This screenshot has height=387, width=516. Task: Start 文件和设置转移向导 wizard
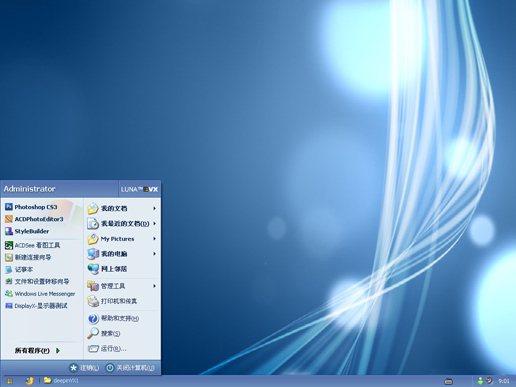pyautogui.click(x=37, y=282)
